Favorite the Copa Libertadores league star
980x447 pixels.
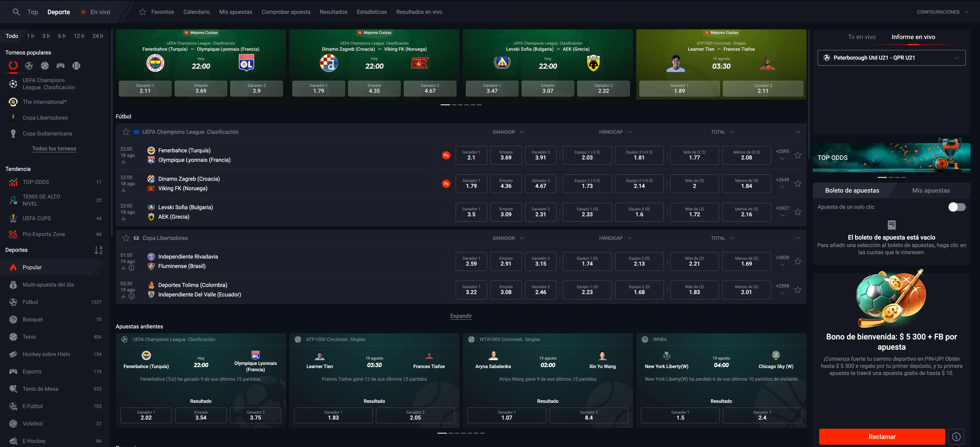point(126,238)
